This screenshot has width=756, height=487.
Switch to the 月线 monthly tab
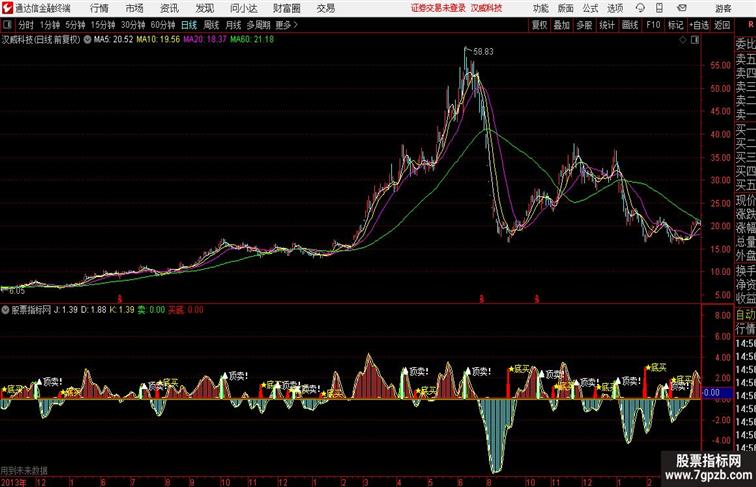point(233,25)
